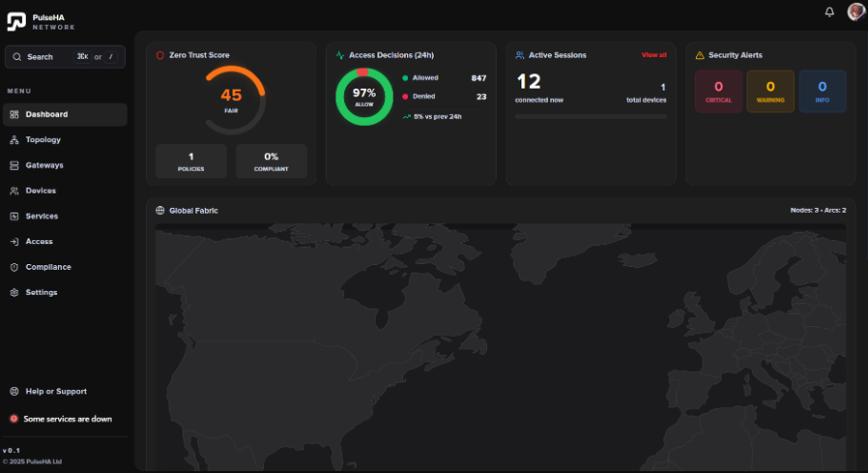Click the Global Fabric globe icon
Screen dimensions: 868x473
[160, 210]
